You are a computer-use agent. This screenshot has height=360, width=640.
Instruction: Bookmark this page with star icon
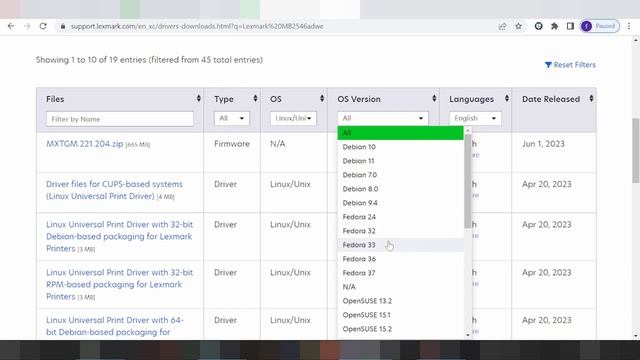pyautogui.click(x=518, y=26)
